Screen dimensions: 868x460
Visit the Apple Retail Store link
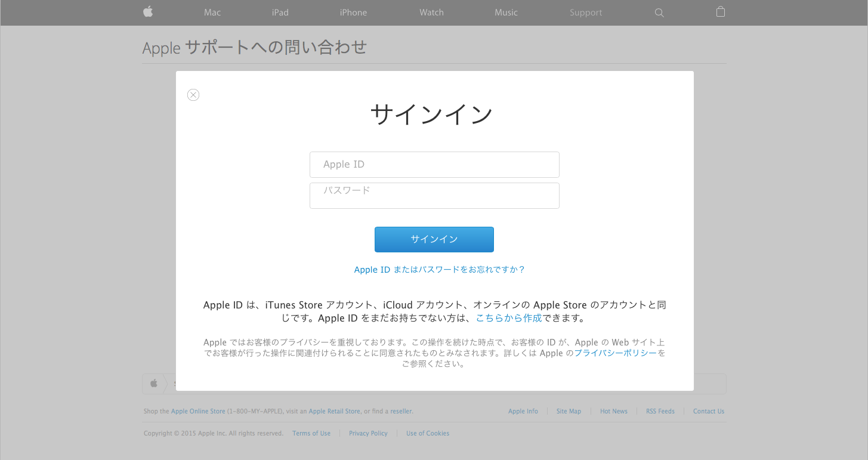335,411
